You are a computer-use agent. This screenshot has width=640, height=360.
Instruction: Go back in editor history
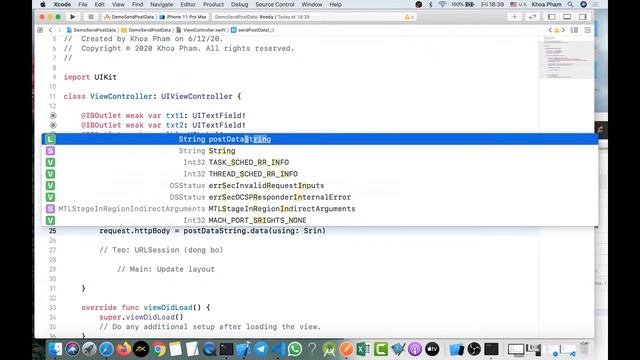[51, 30]
